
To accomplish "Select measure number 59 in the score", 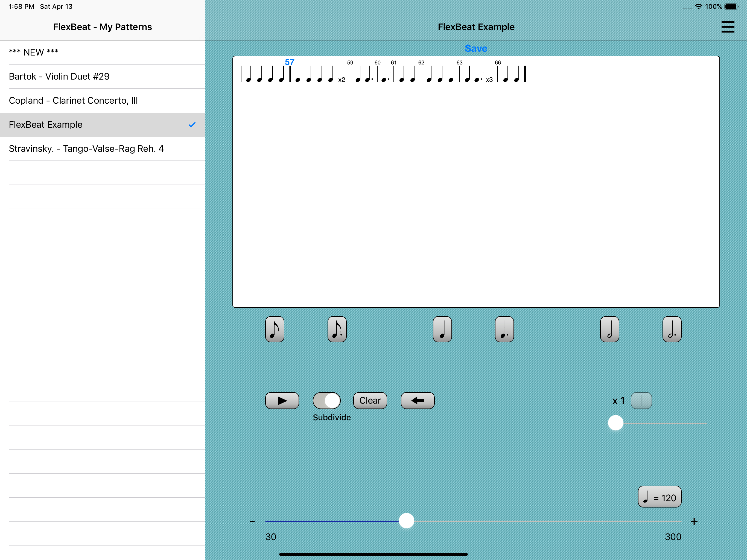I will point(350,63).
